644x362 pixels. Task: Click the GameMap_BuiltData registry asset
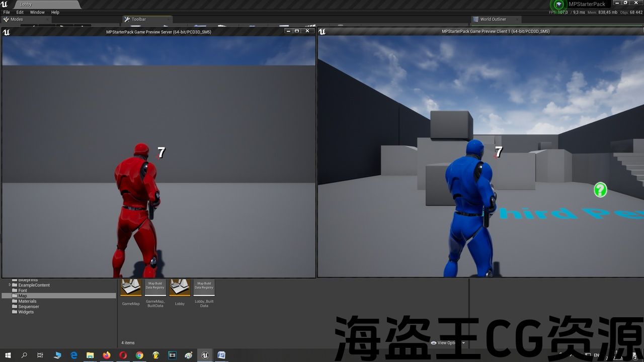click(x=155, y=288)
